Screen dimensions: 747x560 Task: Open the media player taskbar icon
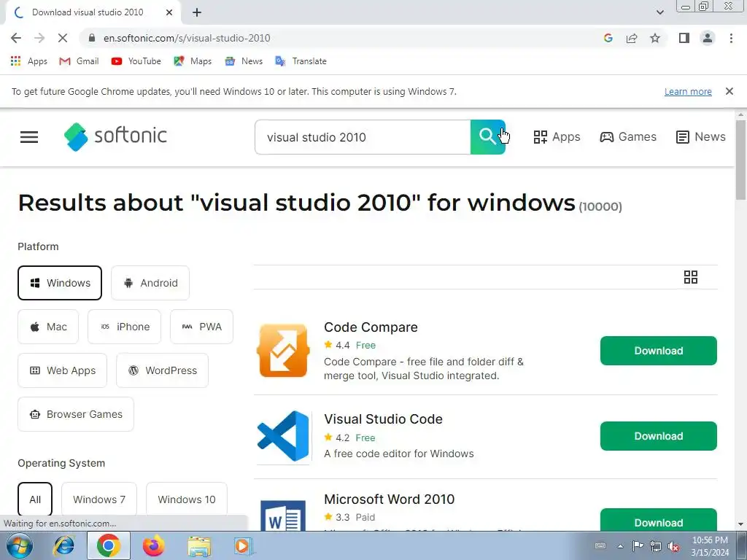[x=243, y=545]
